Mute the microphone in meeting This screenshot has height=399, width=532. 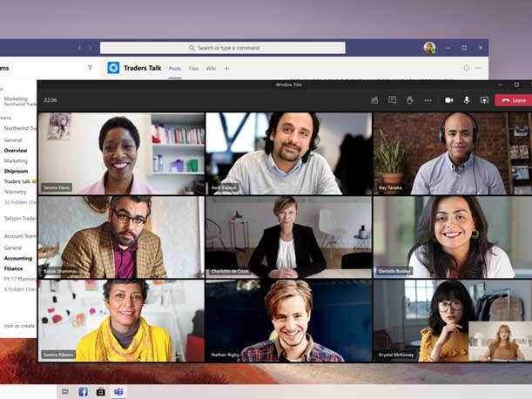[467, 100]
